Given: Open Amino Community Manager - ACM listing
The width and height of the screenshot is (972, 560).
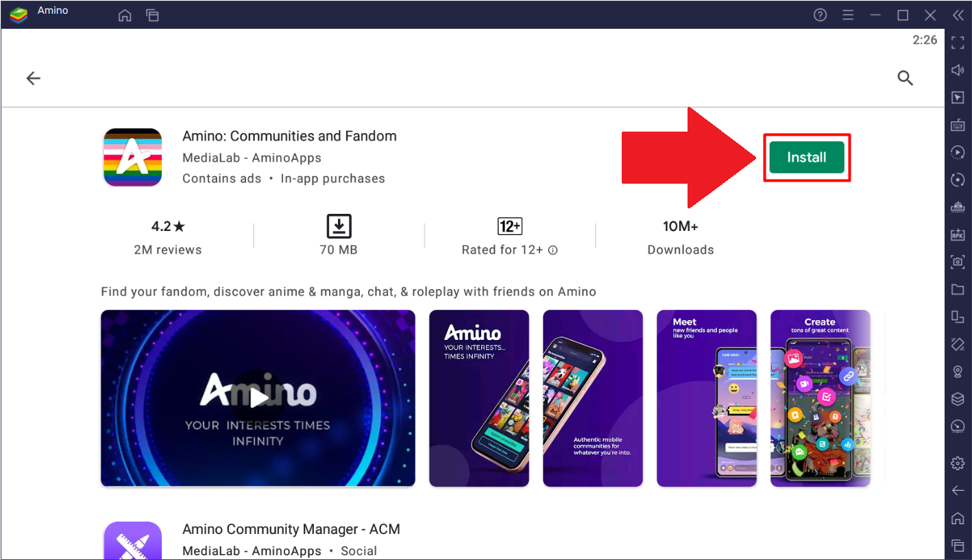Looking at the screenshot, I should point(291,529).
